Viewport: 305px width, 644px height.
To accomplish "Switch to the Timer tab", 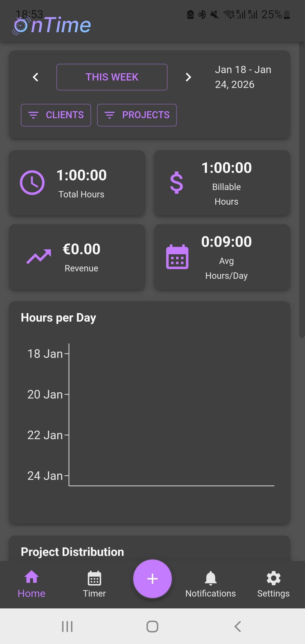I will 94,584.
